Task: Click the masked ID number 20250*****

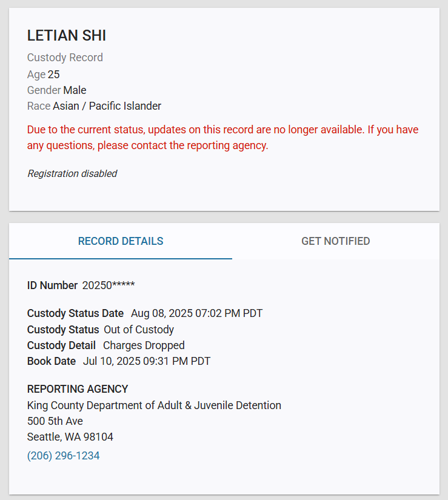Action: pos(109,285)
